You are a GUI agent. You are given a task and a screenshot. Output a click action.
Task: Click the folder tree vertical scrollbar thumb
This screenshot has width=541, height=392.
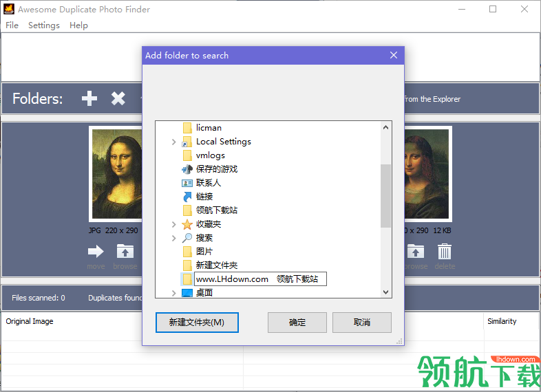[385, 196]
